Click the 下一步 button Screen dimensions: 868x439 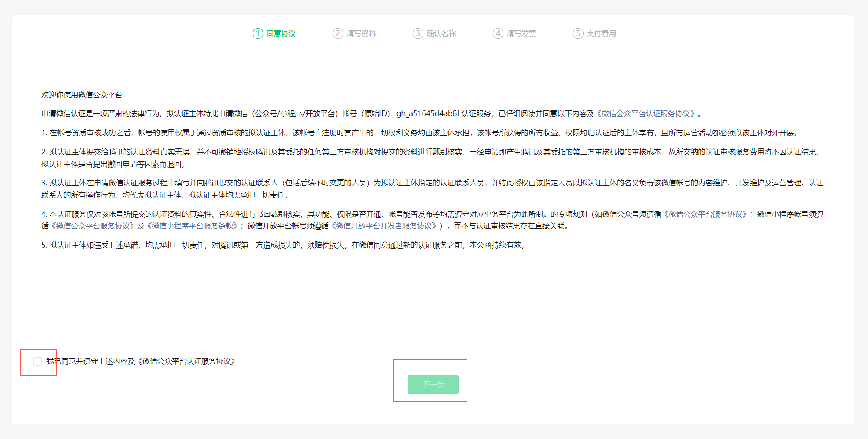tap(433, 385)
